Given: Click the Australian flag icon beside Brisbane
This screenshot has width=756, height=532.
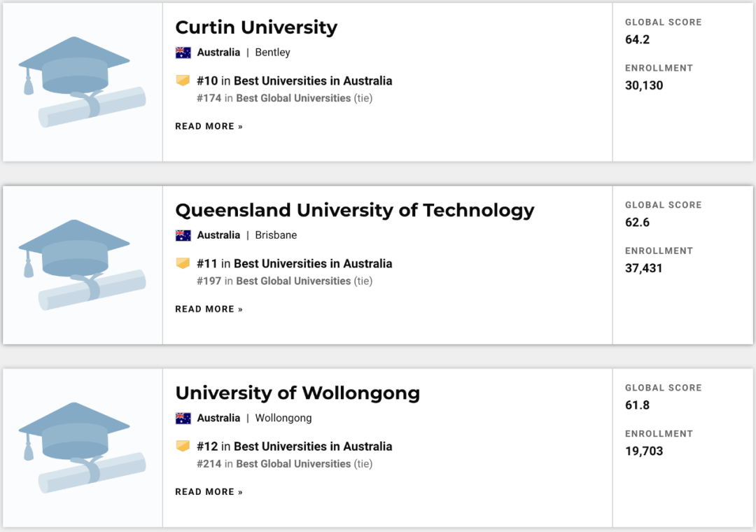Looking at the screenshot, I should pyautogui.click(x=183, y=235).
